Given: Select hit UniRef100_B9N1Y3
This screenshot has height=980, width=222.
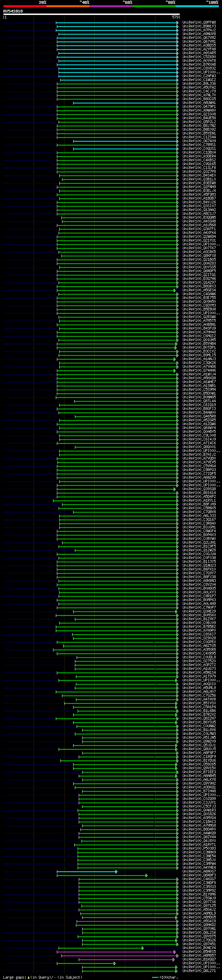Looking at the screenshot, I should click(199, 26).
